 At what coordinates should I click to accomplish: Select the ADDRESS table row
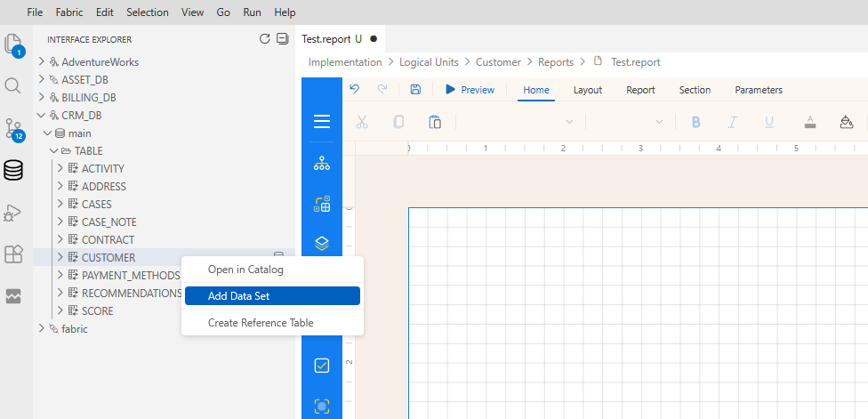point(164,187)
